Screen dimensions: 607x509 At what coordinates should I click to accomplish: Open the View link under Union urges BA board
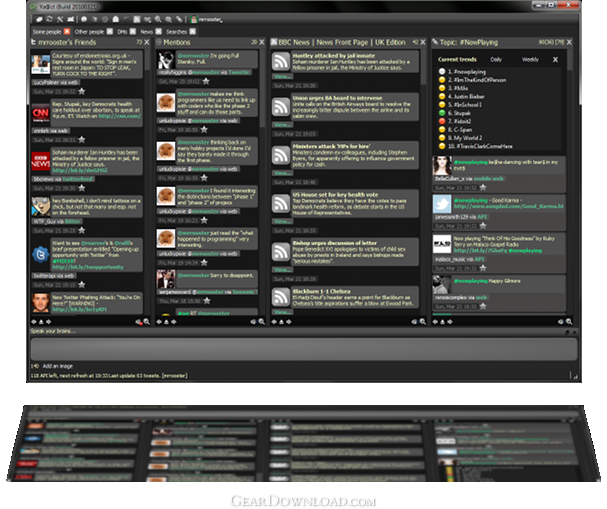click(283, 125)
